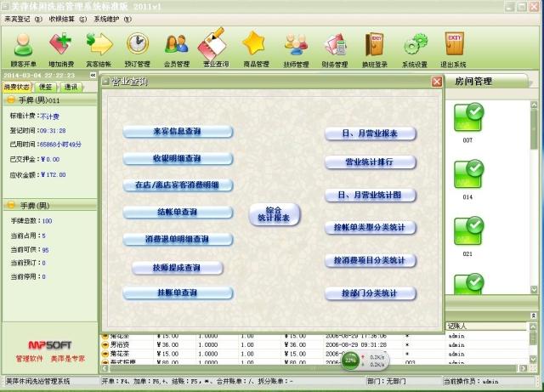
Task: Click the 应收金额 ¥172.00 value
Action: tap(53, 174)
